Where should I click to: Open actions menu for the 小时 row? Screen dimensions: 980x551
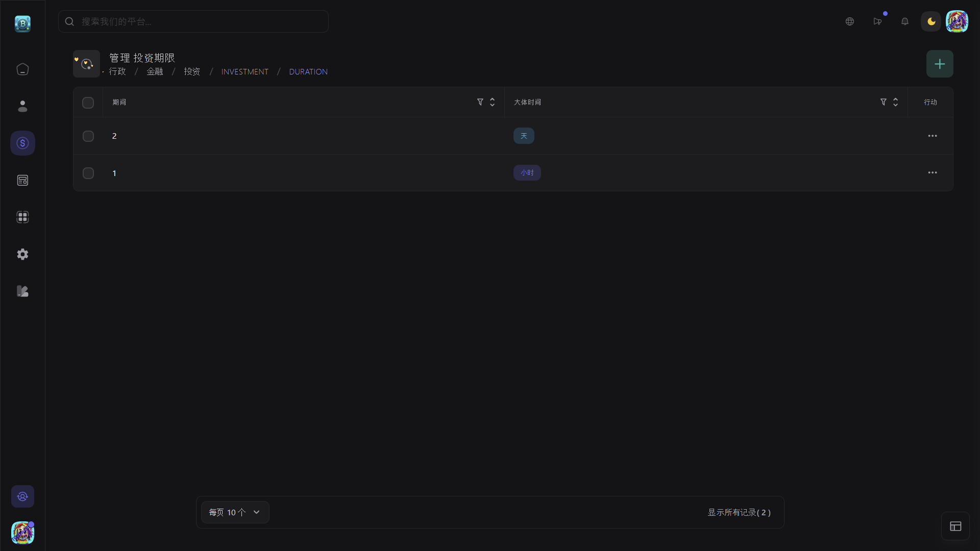click(933, 172)
